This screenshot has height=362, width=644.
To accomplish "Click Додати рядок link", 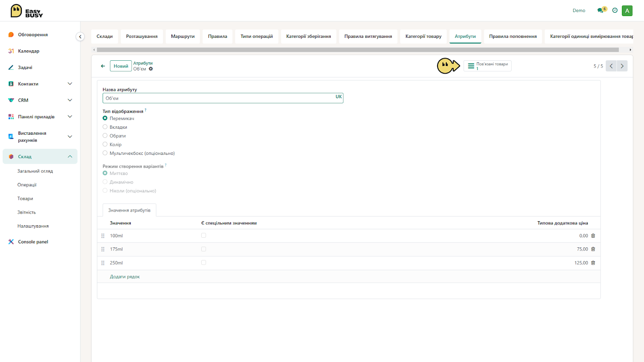I will (x=125, y=277).
